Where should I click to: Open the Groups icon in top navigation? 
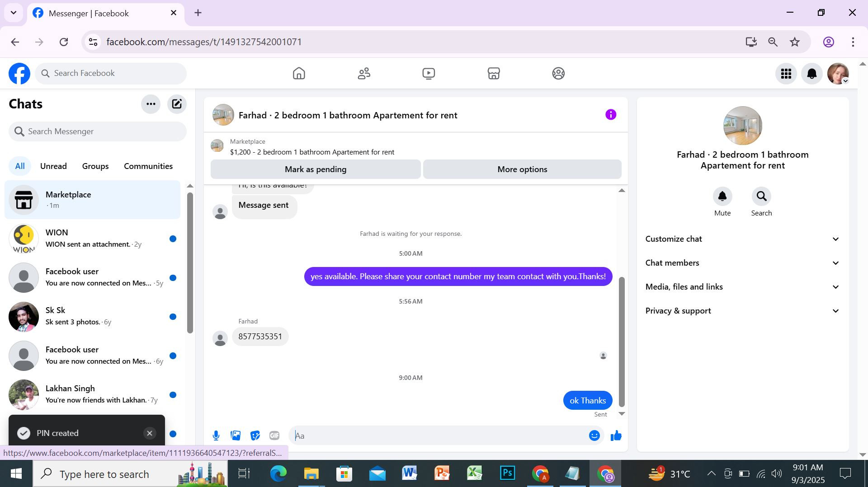(x=558, y=73)
